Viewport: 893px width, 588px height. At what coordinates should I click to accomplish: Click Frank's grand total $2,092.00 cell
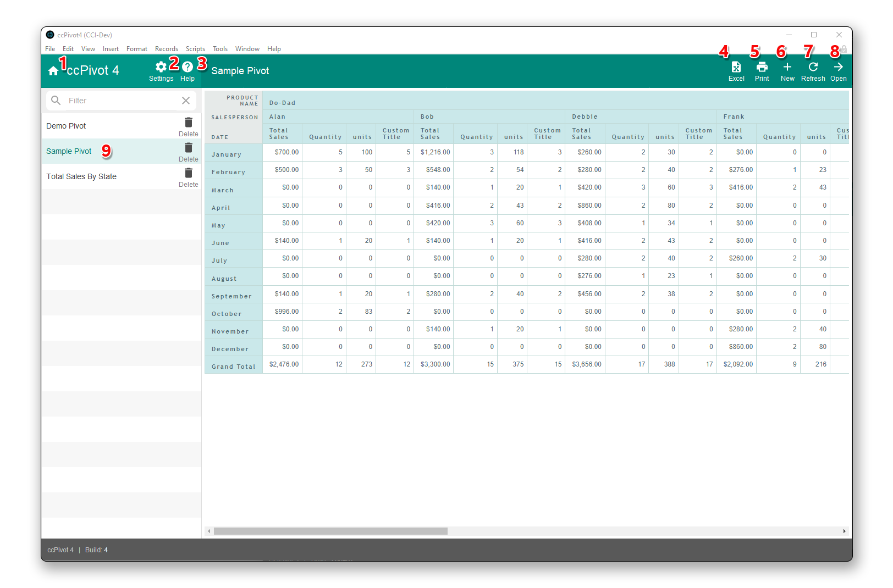737,364
